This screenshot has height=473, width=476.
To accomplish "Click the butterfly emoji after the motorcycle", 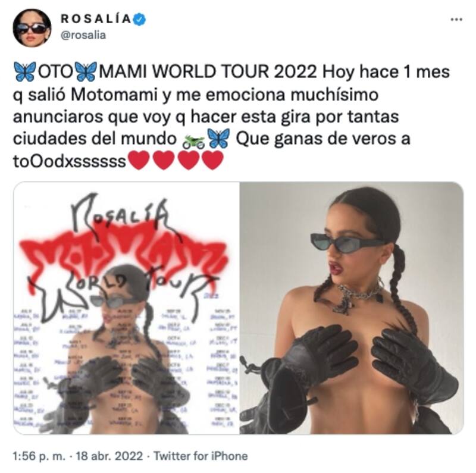I will (x=218, y=139).
